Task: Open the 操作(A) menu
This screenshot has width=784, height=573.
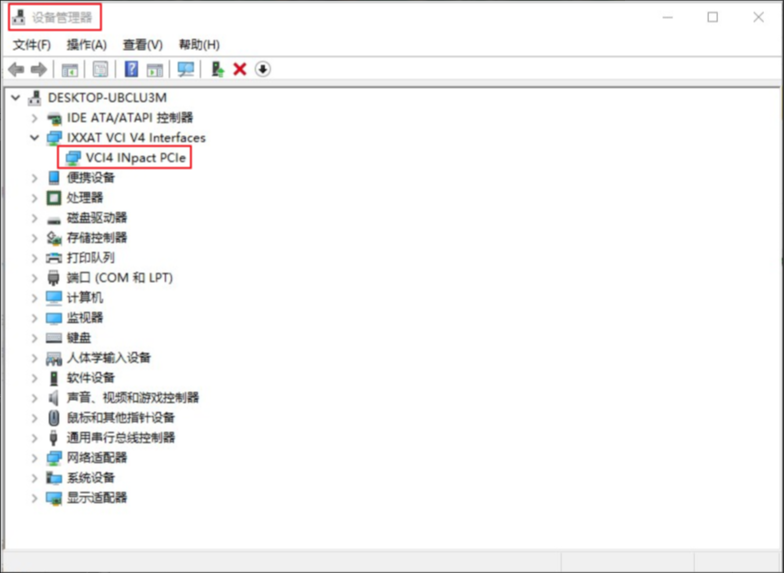Action: (86, 45)
